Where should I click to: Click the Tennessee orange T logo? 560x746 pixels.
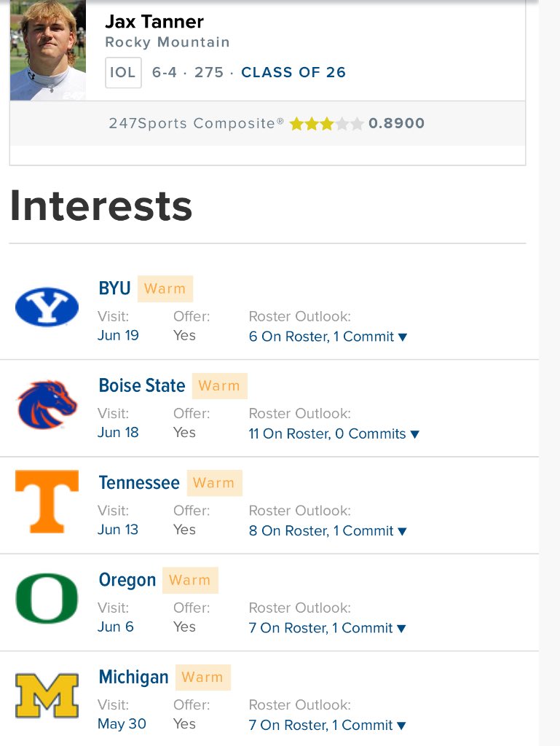(x=47, y=501)
